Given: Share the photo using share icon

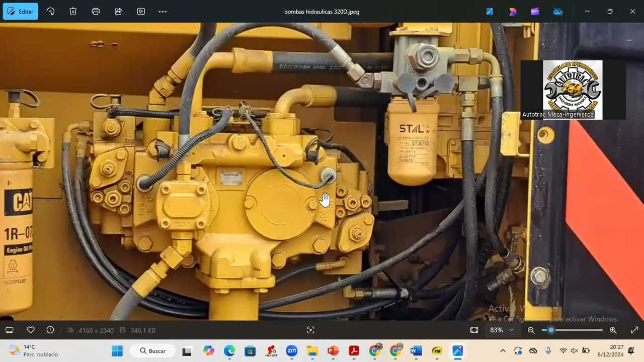Looking at the screenshot, I should [118, 12].
